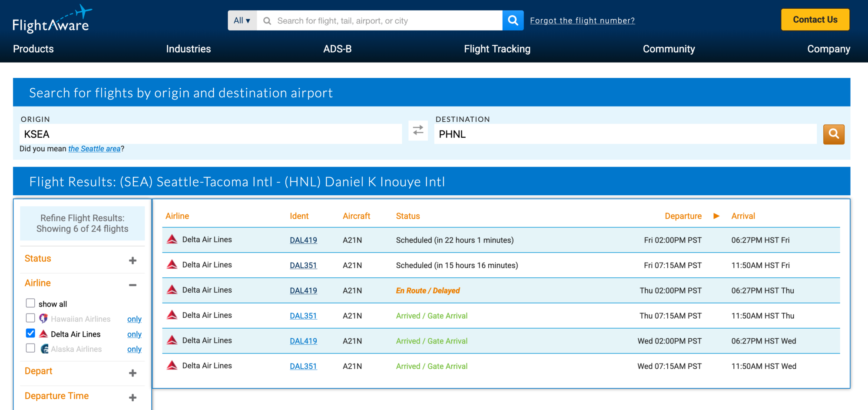
Task: Follow the Forgot the flight number link
Action: [582, 20]
